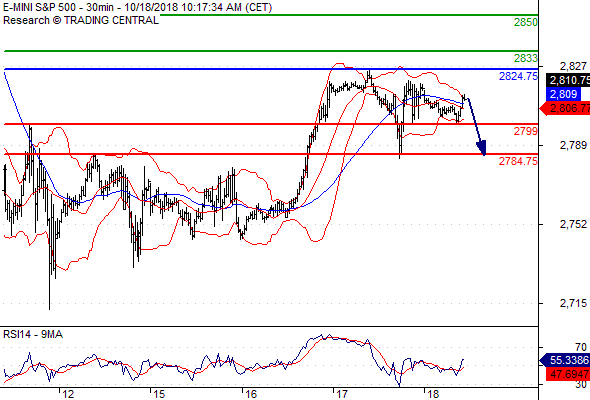Select the blue 2,809 price tag
This screenshot has height=400, width=590.
(563, 94)
